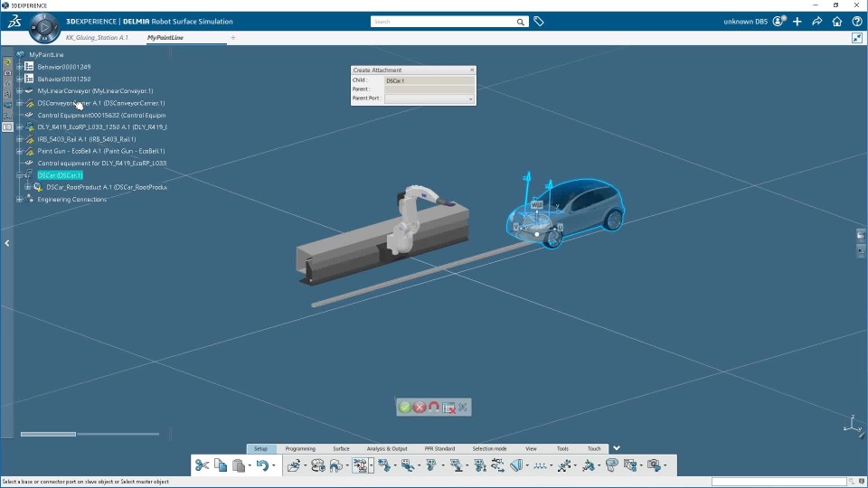Click the import folder icon in Setup toolbar

click(293, 465)
